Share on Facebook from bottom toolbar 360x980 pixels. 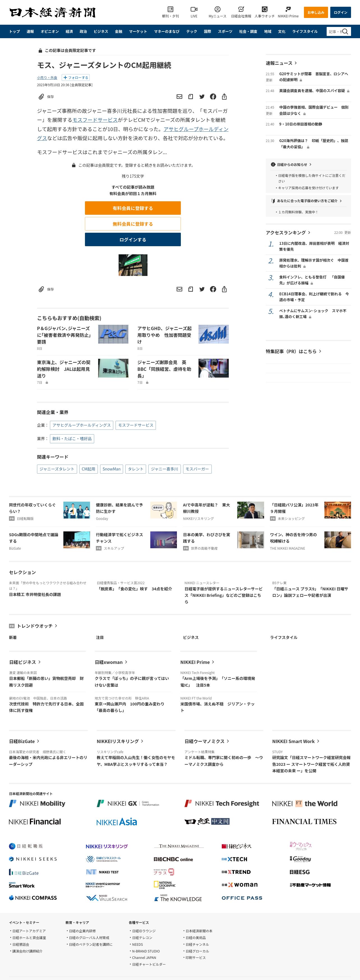point(213,289)
